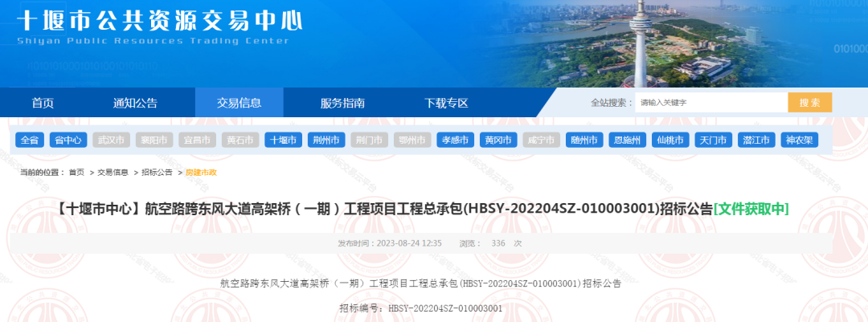This screenshot has height=322, width=868.
Task: Select the 省中心 region filter
Action: 68,140
